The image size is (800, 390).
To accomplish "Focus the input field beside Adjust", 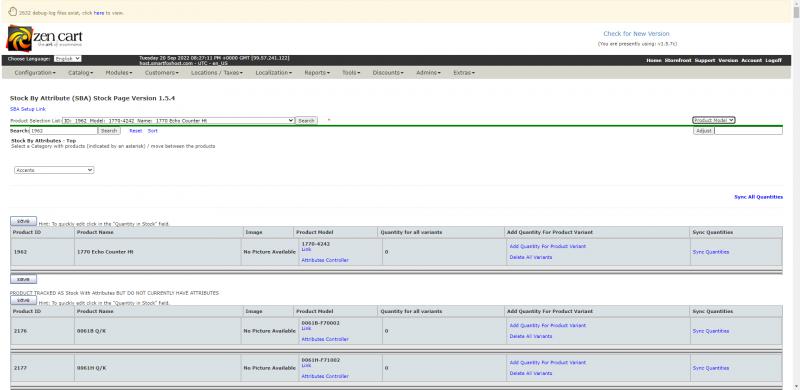I will point(748,131).
